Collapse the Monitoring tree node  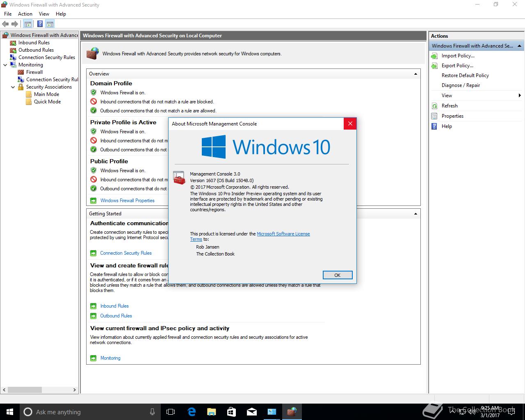coord(5,65)
